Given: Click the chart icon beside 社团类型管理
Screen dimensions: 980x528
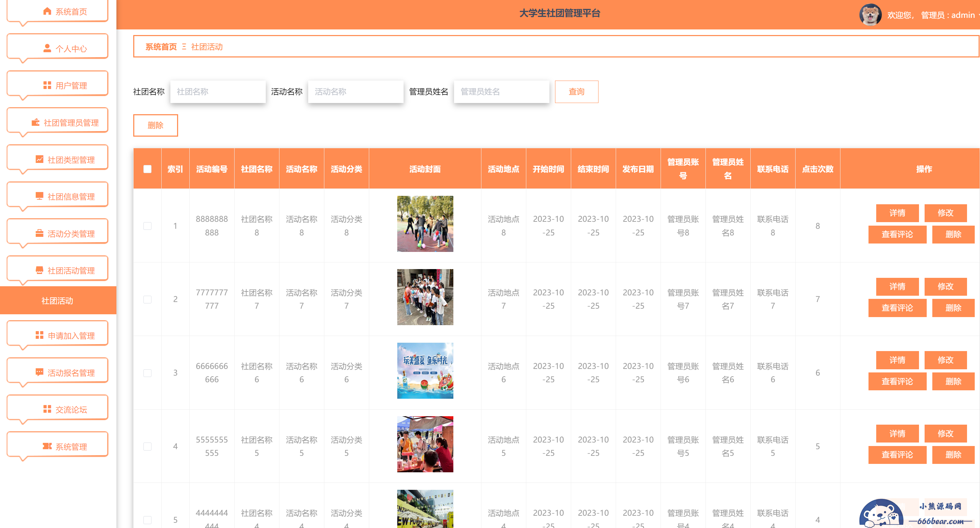Looking at the screenshot, I should coord(39,159).
